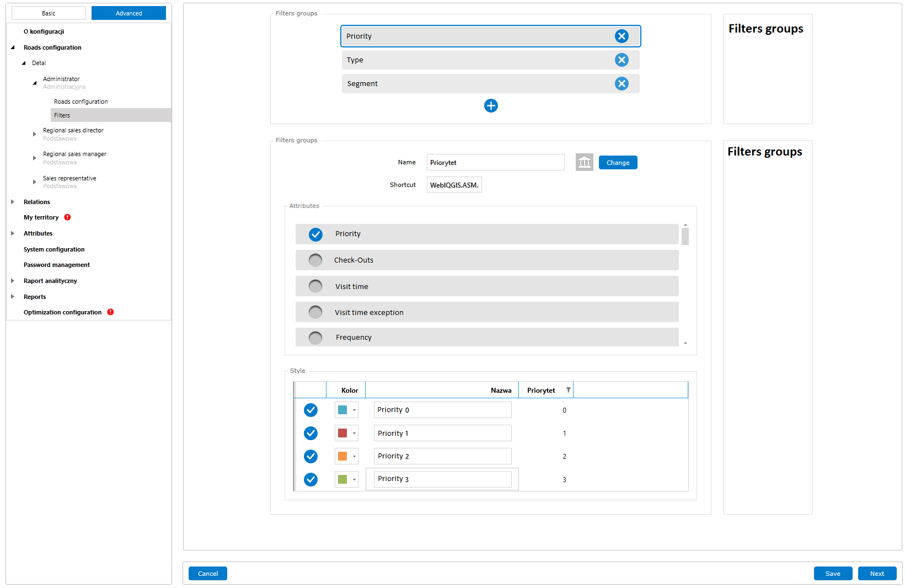Click the building icon beside Name field
905x588 pixels.
point(584,162)
